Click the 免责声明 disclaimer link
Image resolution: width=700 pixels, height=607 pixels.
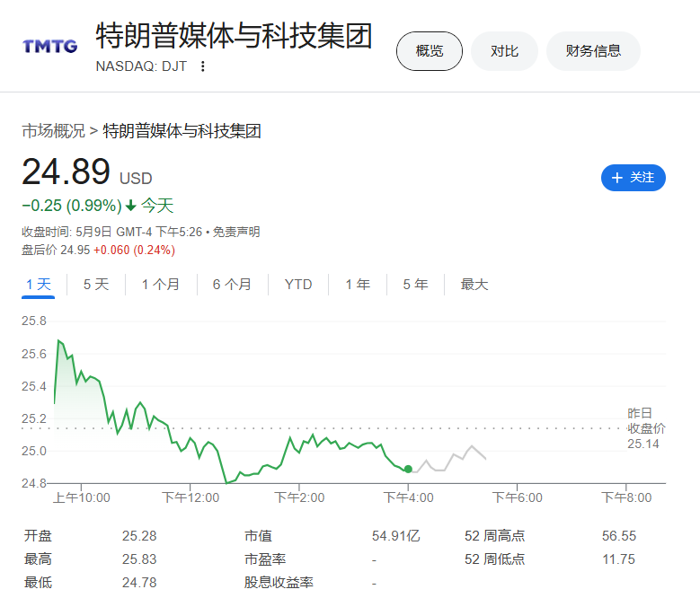point(236,232)
